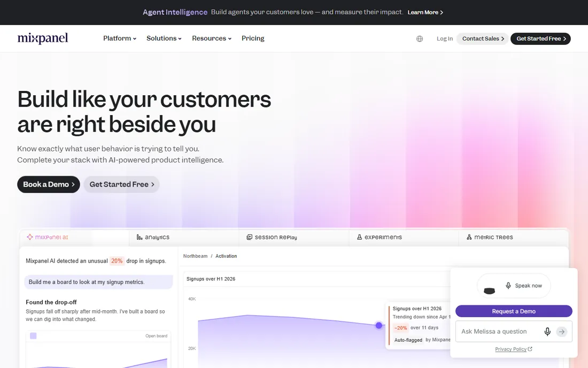Click the Northbeam breadcrumb
Viewport: 588px width, 368px height.
click(x=195, y=256)
